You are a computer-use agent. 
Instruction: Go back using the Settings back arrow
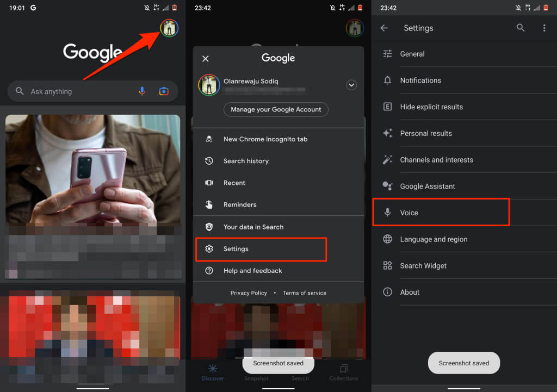pos(384,28)
